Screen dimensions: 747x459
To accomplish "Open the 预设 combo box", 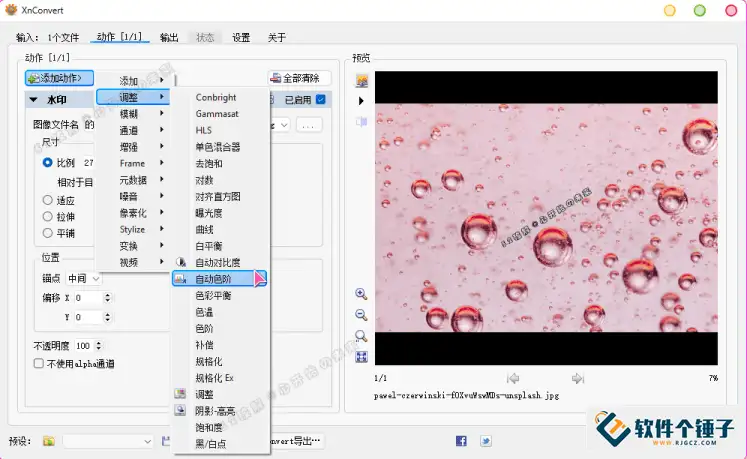I will click(x=108, y=441).
